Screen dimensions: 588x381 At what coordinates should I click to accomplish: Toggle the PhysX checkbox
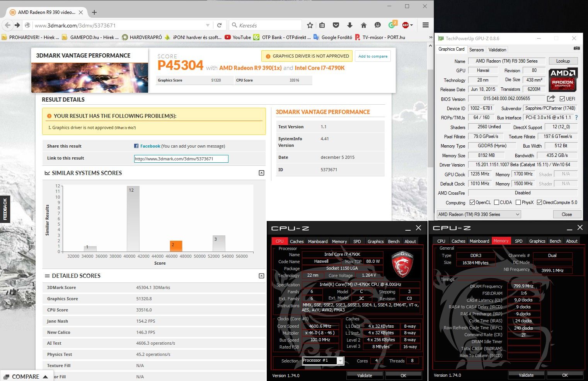518,202
